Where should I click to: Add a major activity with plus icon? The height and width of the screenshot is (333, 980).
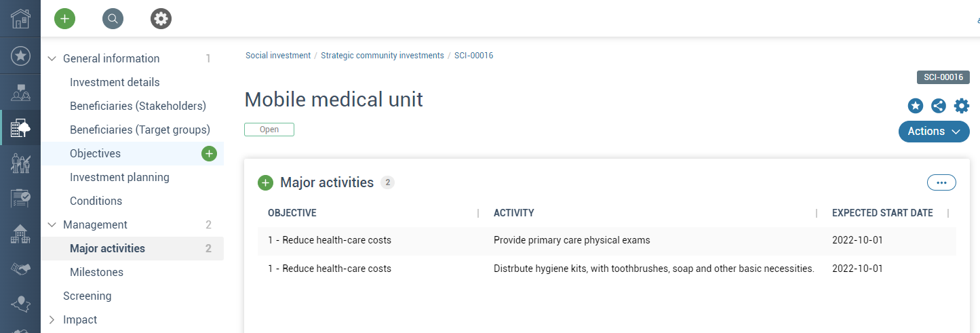[x=265, y=182]
